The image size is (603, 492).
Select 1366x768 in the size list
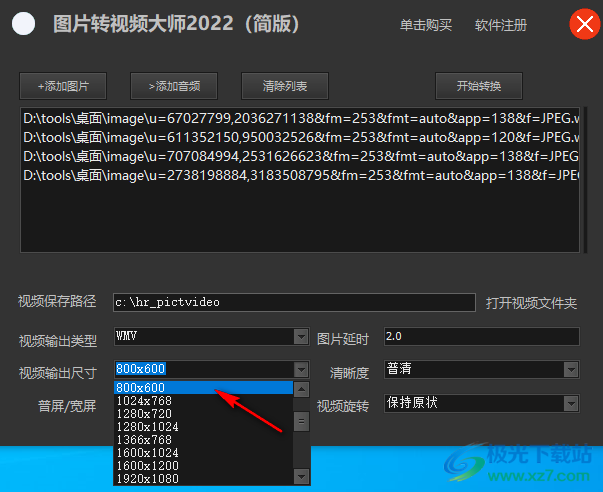tap(204, 440)
